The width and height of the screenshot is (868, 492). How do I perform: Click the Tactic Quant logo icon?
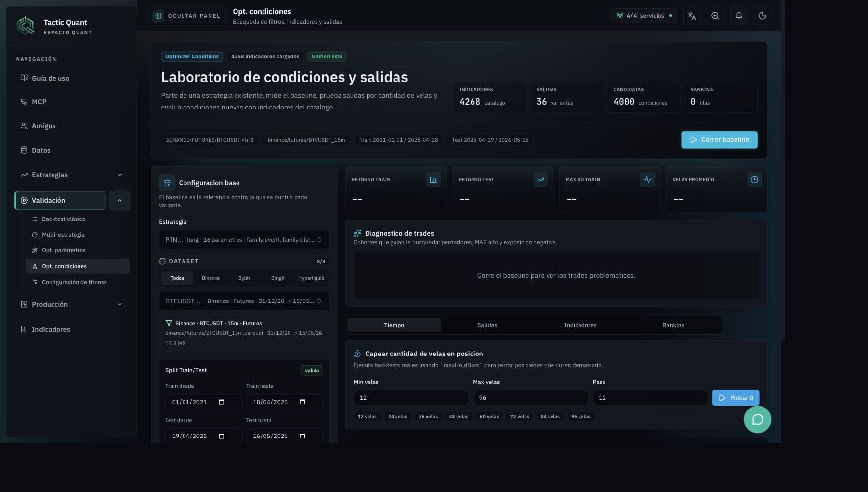pos(26,26)
